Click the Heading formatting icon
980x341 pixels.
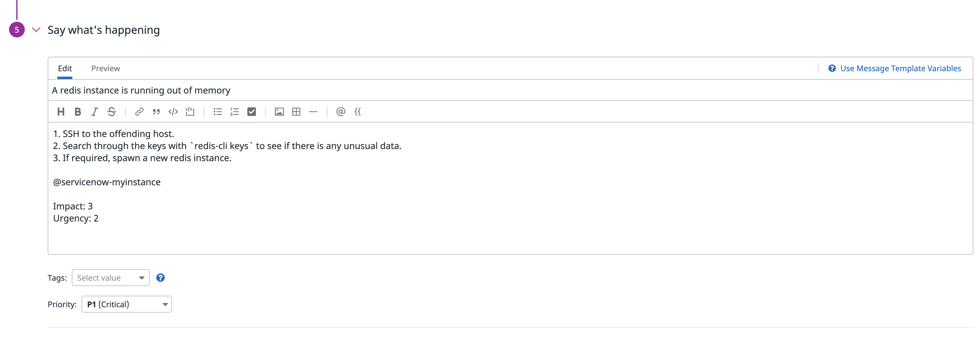pos(60,112)
